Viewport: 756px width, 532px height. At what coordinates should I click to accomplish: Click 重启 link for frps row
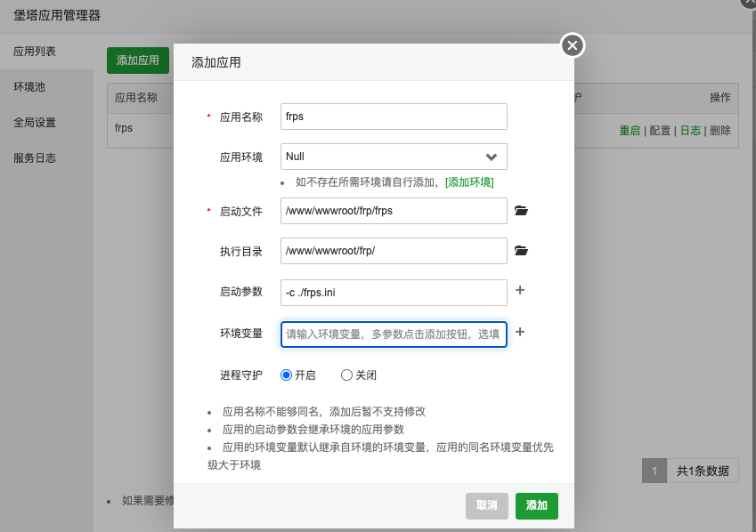pyautogui.click(x=630, y=130)
